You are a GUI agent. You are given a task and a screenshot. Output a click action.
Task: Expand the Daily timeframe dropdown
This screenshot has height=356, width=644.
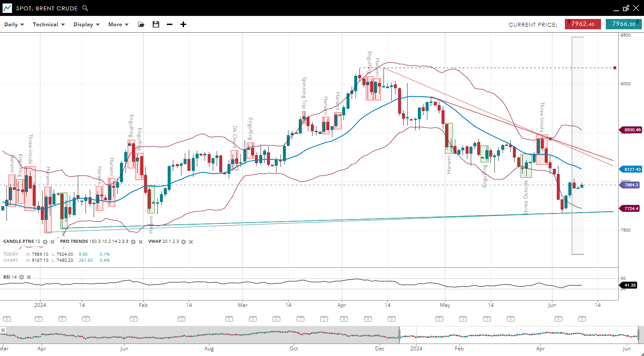click(14, 25)
